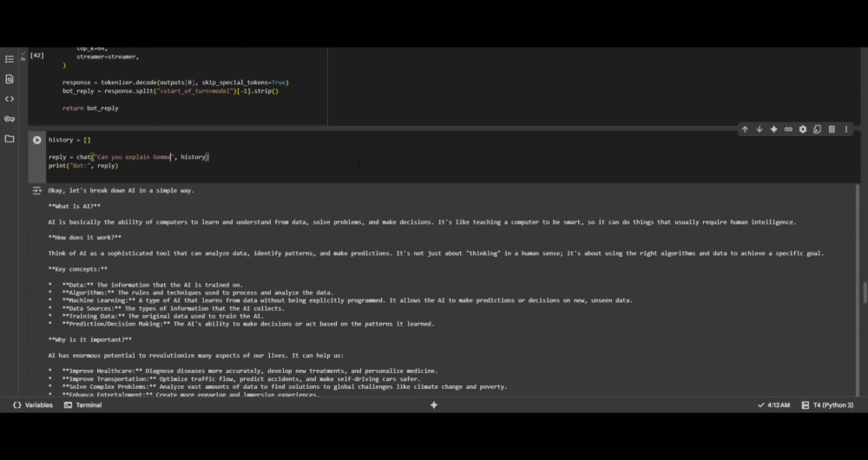This screenshot has height=460, width=868.
Task: Click the cell [42] execution check mark
Action: 23,54
